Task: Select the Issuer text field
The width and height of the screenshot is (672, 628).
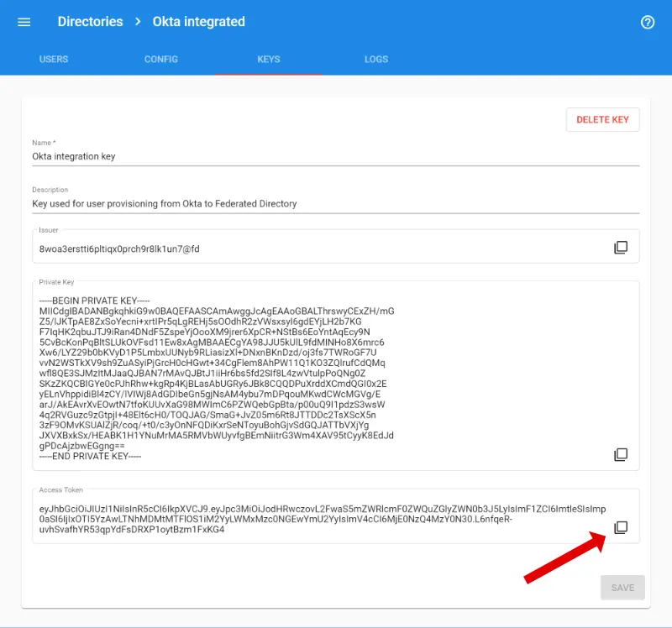Action: 252,247
